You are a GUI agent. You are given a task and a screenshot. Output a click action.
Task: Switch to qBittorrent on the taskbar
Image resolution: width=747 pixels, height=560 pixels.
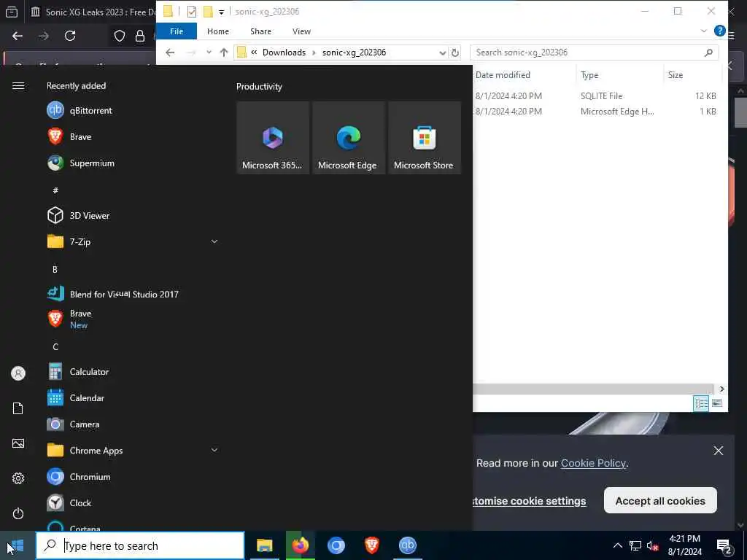click(407, 545)
